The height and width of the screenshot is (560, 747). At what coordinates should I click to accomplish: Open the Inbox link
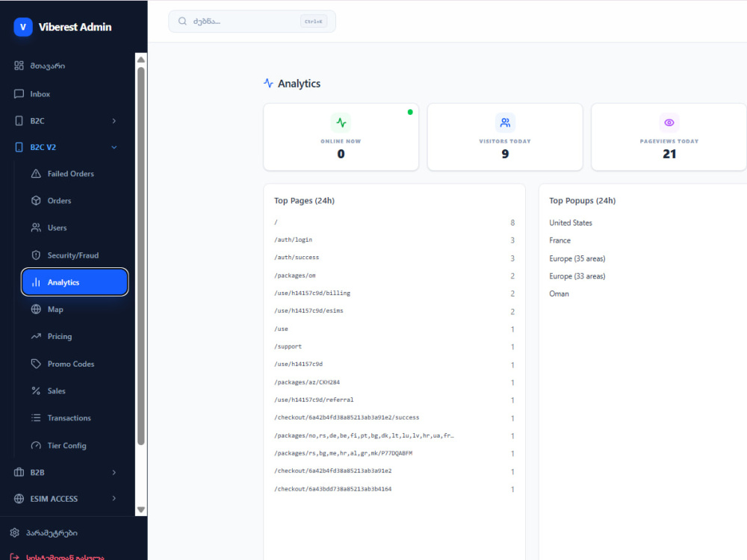(x=40, y=94)
